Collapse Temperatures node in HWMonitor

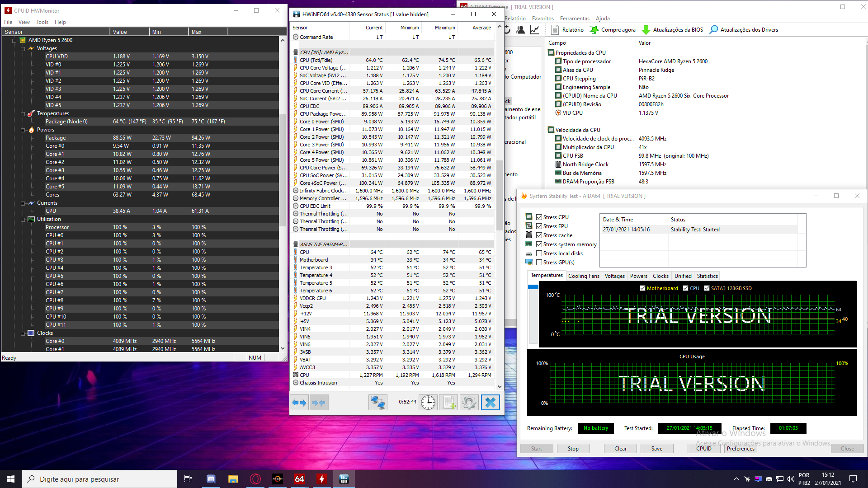[x=23, y=114]
